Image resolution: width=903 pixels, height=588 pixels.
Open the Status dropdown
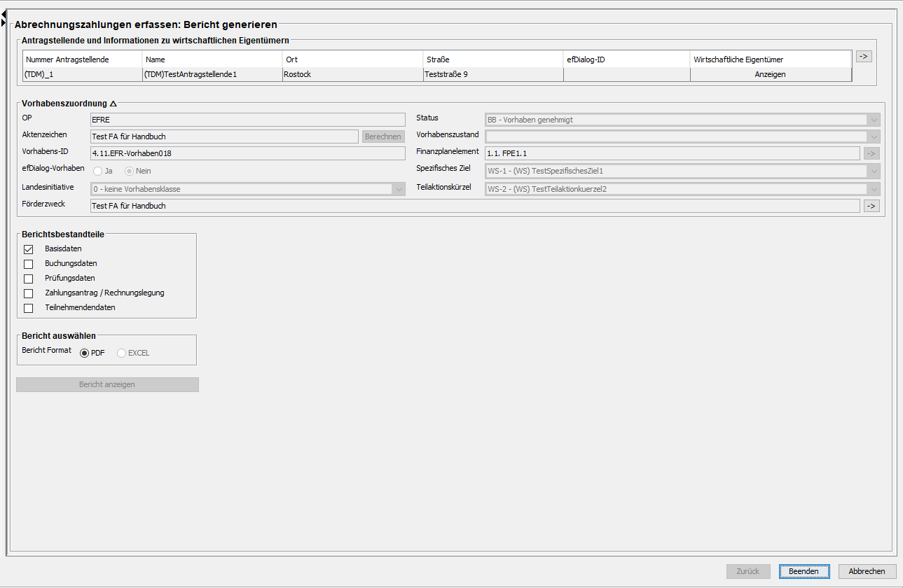click(873, 120)
